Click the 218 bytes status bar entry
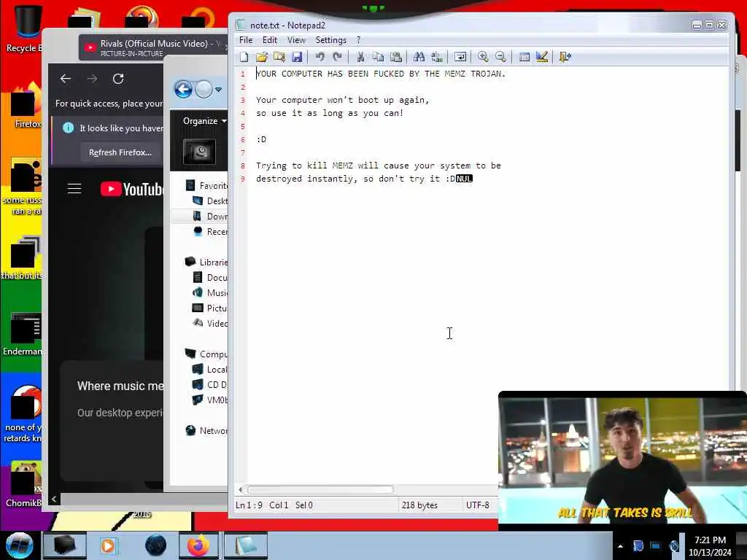This screenshot has height=560, width=747. tap(419, 505)
